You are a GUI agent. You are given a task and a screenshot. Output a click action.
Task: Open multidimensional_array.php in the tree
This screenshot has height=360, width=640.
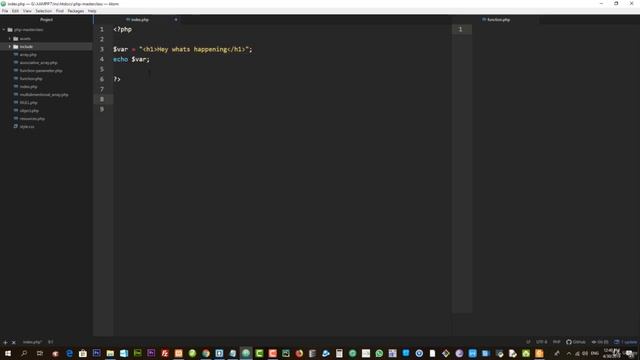(x=44, y=95)
